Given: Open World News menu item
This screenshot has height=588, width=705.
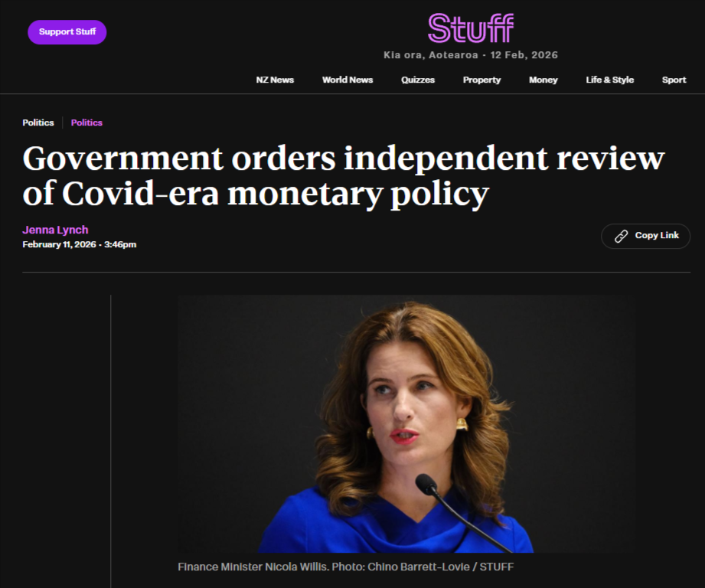Looking at the screenshot, I should (347, 80).
